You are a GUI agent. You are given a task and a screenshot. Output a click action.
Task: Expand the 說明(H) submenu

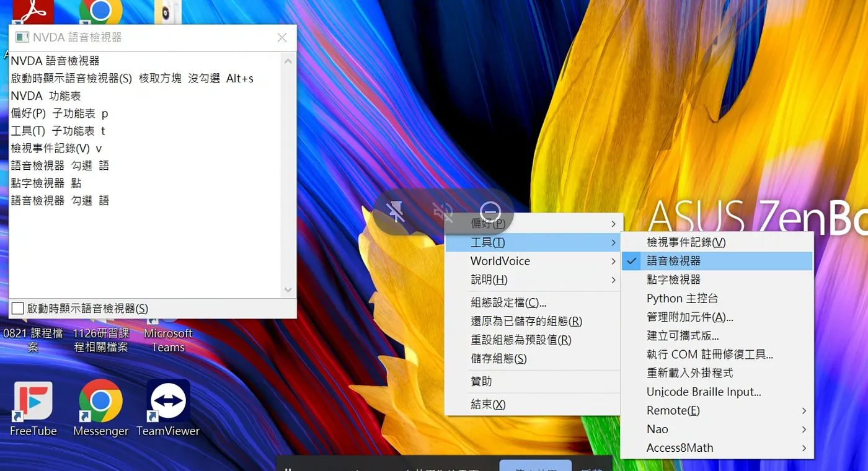pos(533,280)
